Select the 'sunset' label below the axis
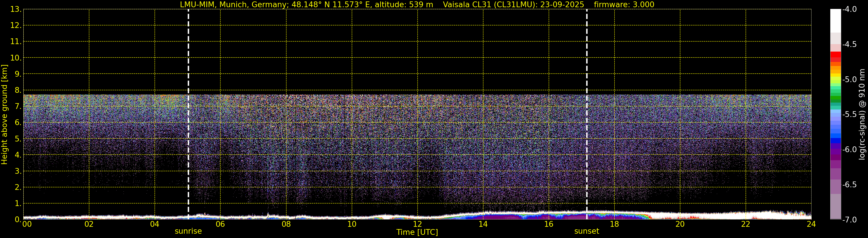The image size is (868, 238). [x=586, y=231]
